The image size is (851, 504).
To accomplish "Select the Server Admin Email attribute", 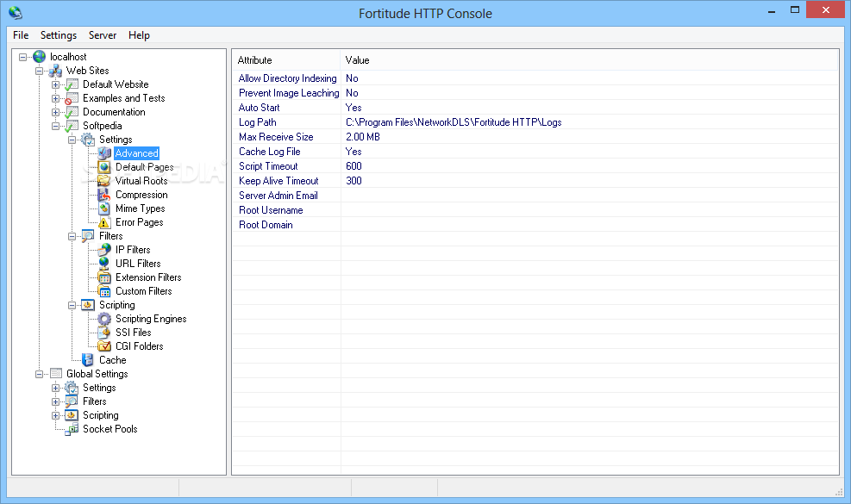I will tap(278, 196).
